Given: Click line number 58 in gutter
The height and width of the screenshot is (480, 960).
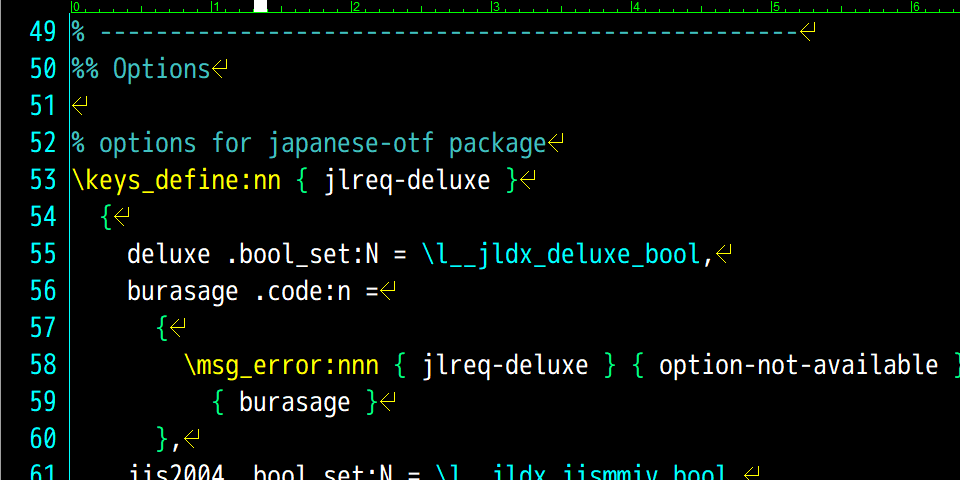Looking at the screenshot, I should 43,365.
